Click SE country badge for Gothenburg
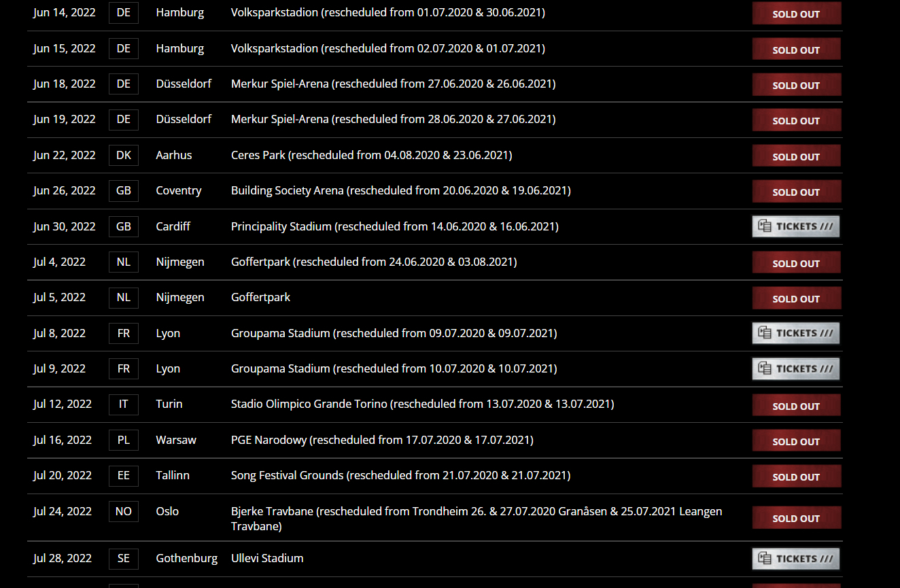Image resolution: width=900 pixels, height=588 pixels. point(124,558)
